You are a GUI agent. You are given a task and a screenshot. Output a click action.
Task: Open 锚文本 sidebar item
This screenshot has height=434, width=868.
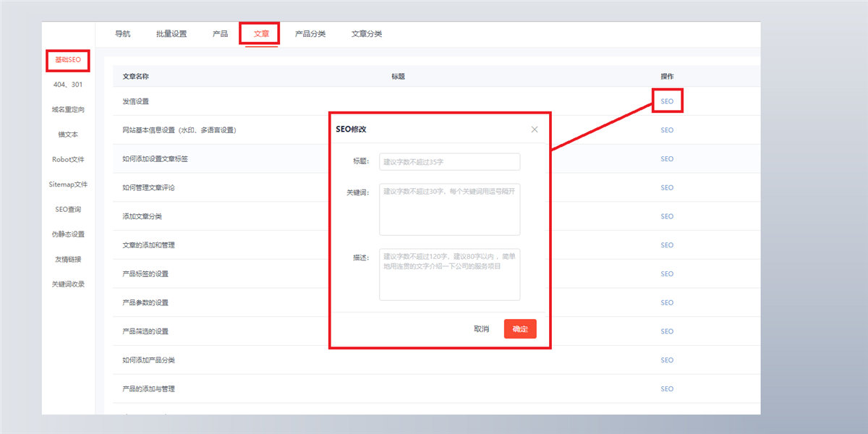68,135
